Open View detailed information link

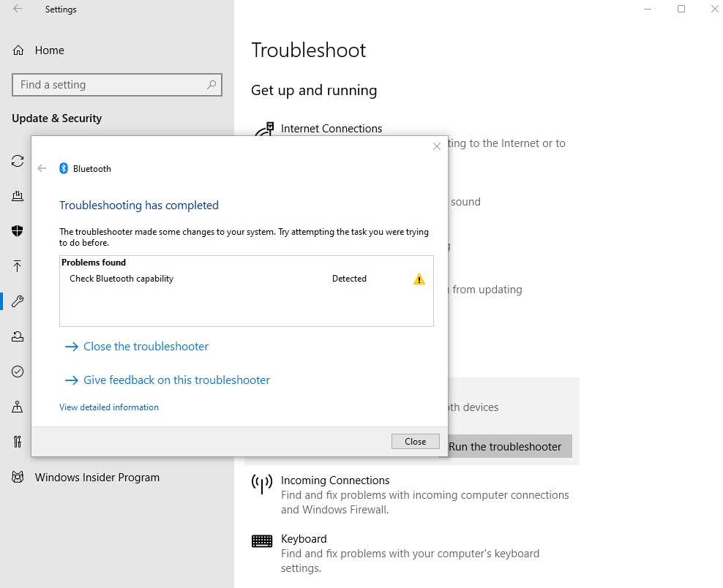(x=109, y=407)
